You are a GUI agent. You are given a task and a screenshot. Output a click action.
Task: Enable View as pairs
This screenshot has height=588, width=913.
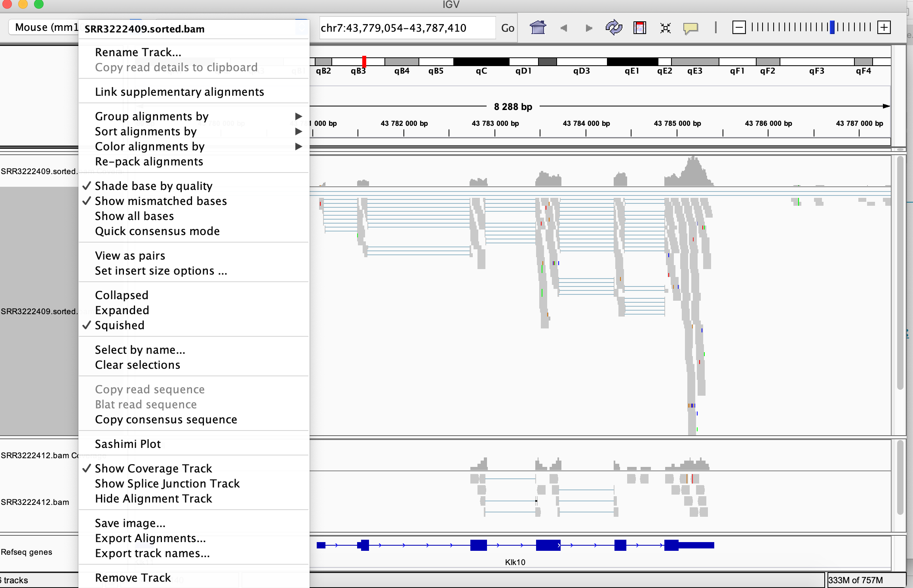[x=130, y=256]
